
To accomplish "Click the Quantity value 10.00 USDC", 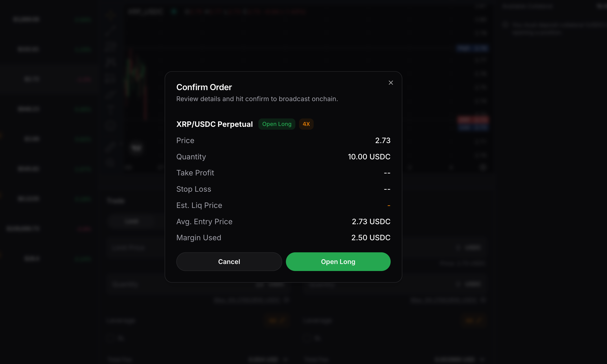I will coord(369,157).
